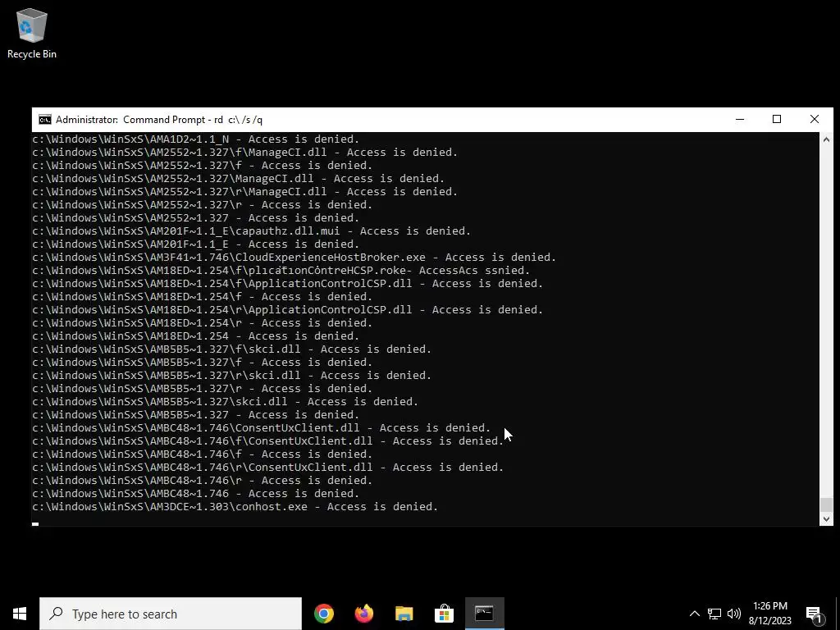
Task: Click the AM2552~1.327\ManageCI.dll line
Action: tap(239, 178)
